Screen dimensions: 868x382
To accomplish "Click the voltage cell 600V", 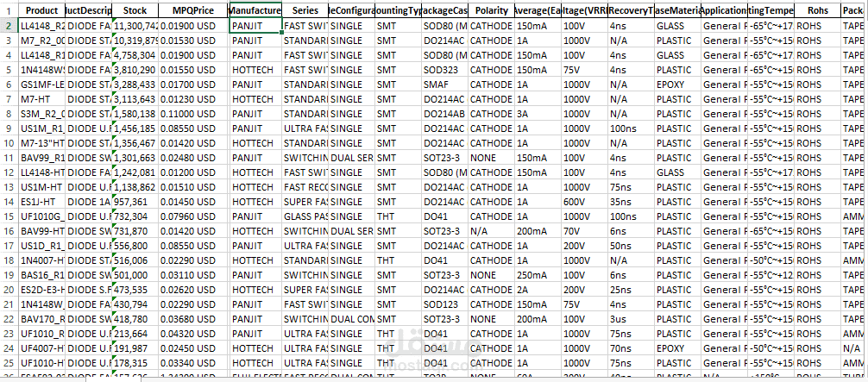I will 584,202.
